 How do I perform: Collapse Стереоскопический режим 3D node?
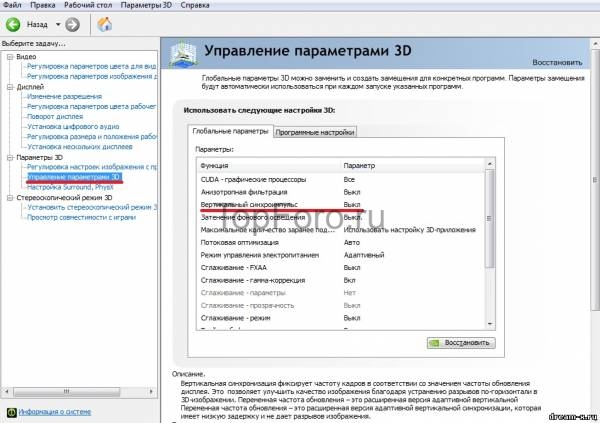pos(10,198)
